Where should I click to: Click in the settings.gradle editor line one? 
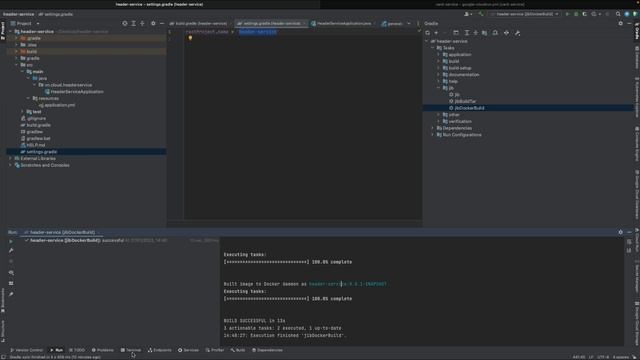302,31
